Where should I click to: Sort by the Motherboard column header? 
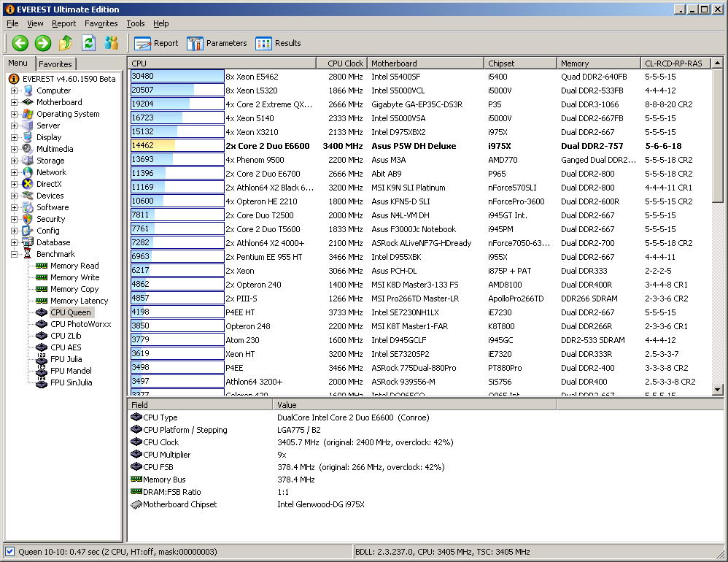[425, 63]
